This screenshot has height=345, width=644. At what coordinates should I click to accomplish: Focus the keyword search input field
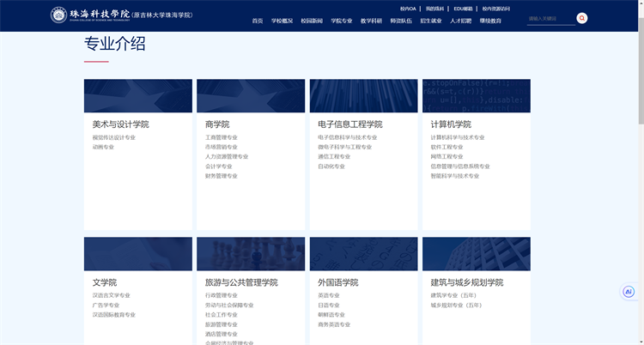550,18
